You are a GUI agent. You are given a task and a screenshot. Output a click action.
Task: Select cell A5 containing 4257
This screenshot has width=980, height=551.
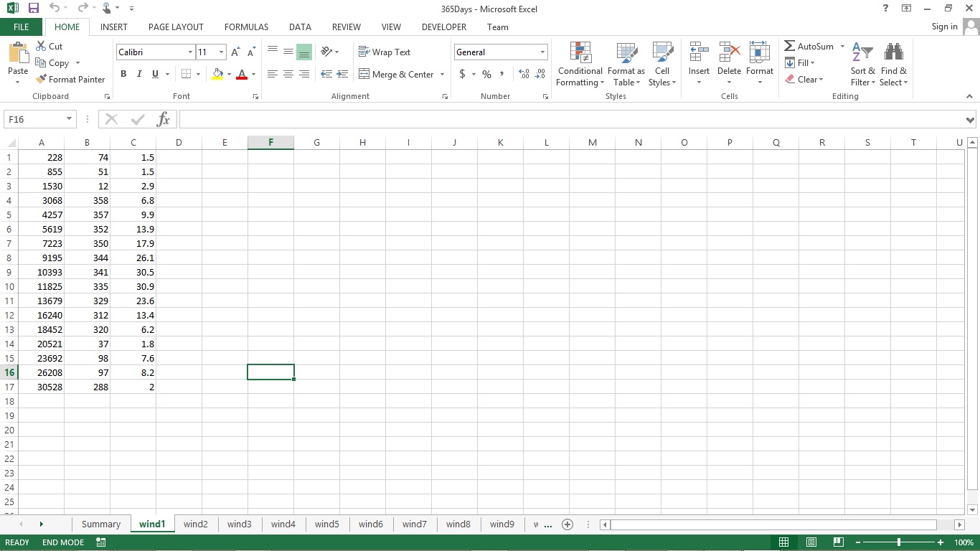click(x=42, y=215)
